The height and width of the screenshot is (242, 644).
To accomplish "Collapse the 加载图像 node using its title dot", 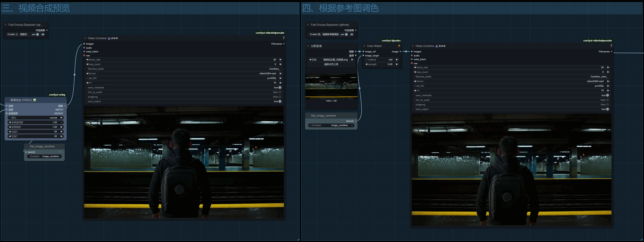I will pos(308,46).
